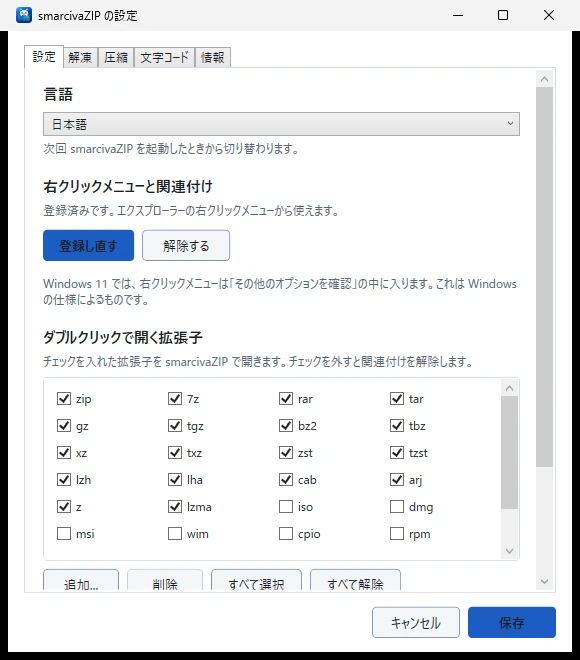This screenshot has height=660, width=580.
Task: Uncheck the lzma extension checkbox
Action: [x=175, y=506]
